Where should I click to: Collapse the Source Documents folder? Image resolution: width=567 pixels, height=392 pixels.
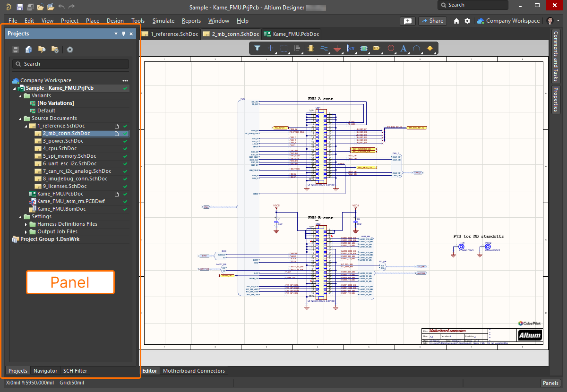point(21,119)
